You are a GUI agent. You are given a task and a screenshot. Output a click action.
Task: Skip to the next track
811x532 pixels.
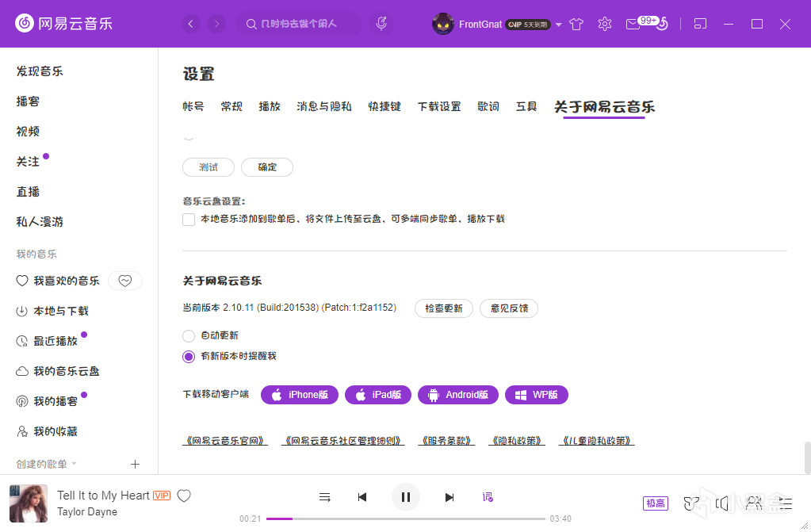click(449, 497)
